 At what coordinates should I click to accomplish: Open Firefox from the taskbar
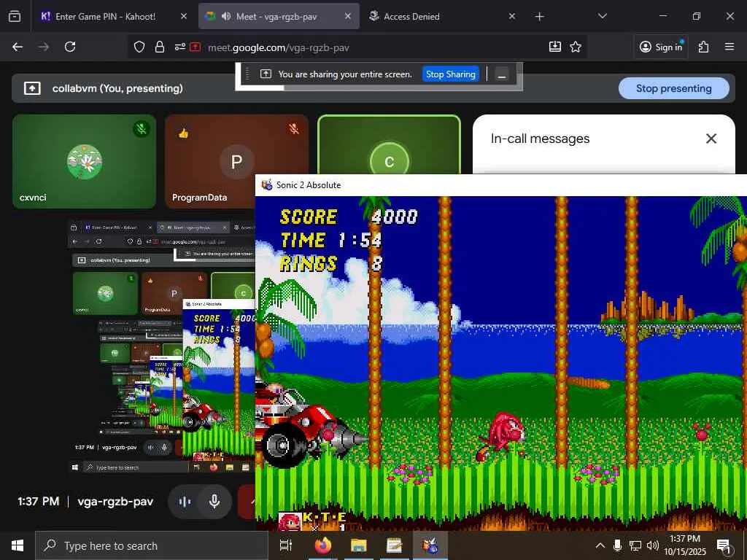323,545
